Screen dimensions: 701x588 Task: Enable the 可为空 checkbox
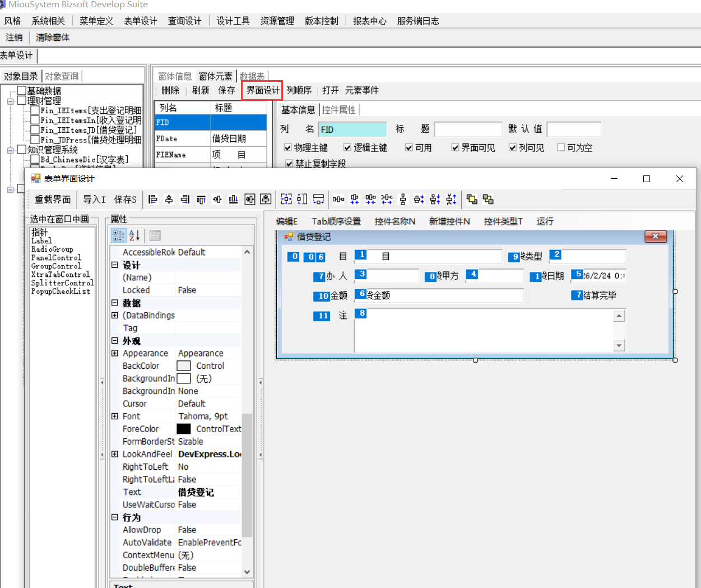[561, 147]
